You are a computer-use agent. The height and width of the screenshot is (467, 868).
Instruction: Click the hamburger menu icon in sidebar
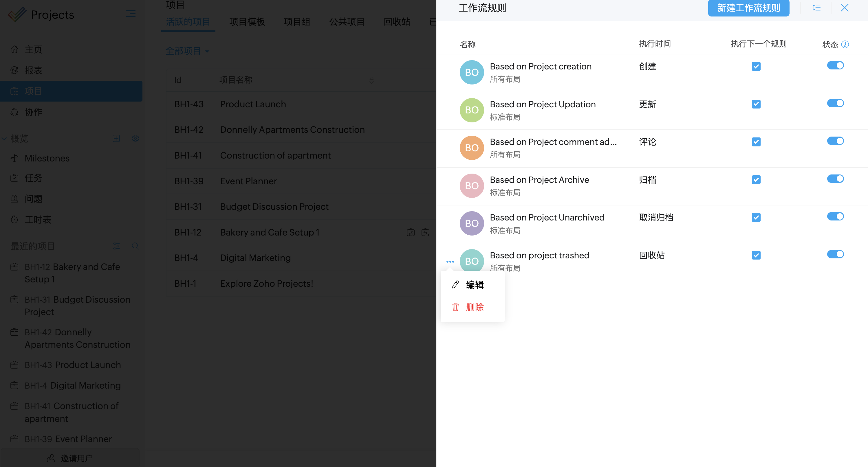point(131,14)
